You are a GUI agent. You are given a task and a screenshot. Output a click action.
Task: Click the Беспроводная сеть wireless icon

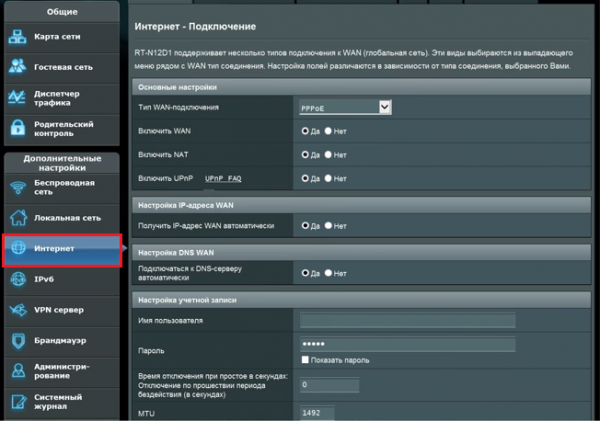point(19,188)
